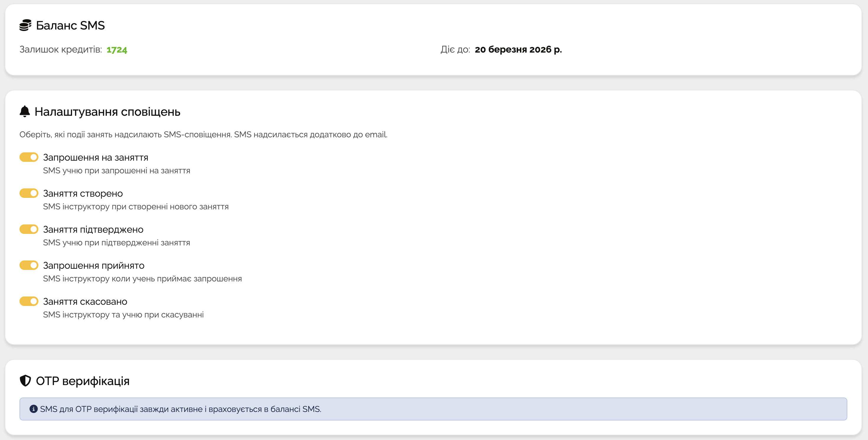Click the Запрошення прийнято label

click(x=94, y=265)
